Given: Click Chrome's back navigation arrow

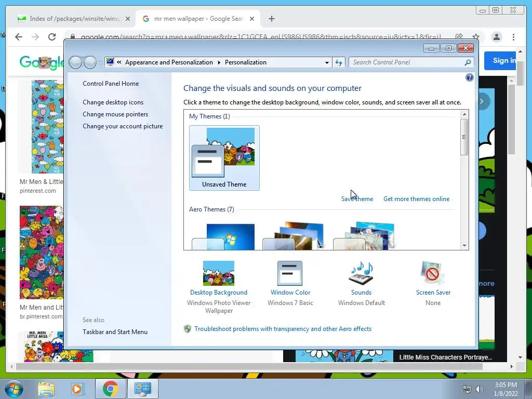Looking at the screenshot, I should [x=19, y=37].
